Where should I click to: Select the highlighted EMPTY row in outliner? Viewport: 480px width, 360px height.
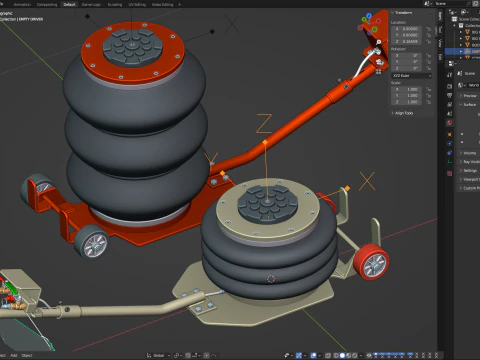463,51
